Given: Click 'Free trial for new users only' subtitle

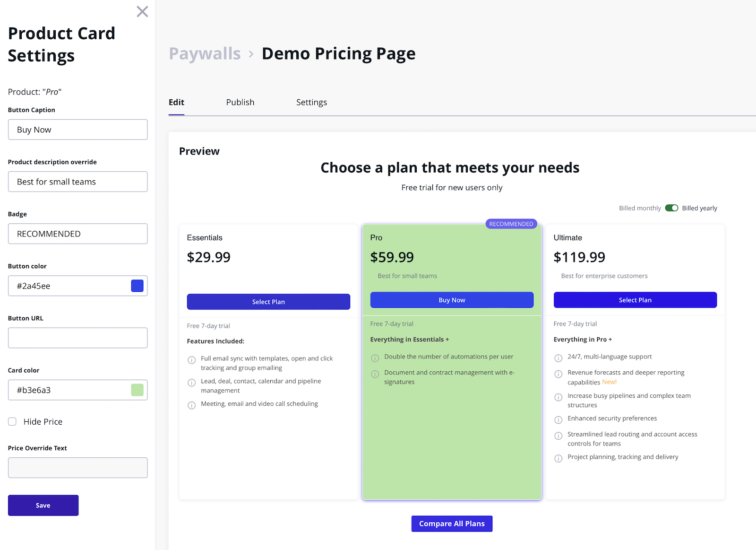Looking at the screenshot, I should pos(452,187).
